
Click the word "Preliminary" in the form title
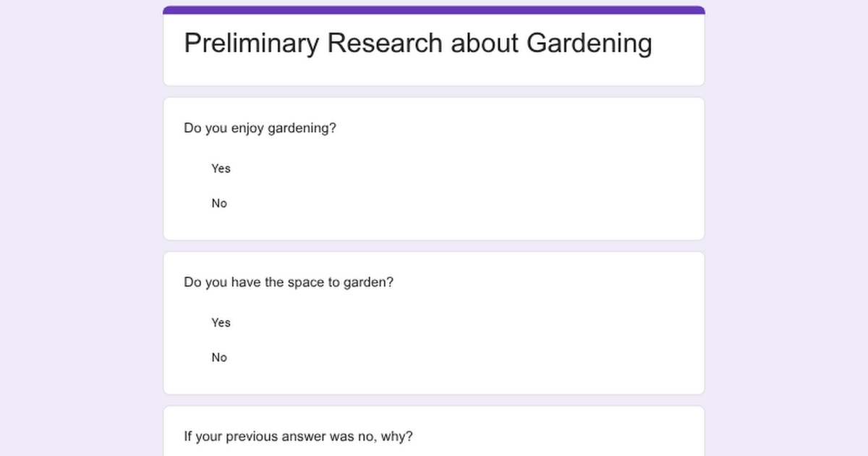click(x=251, y=43)
